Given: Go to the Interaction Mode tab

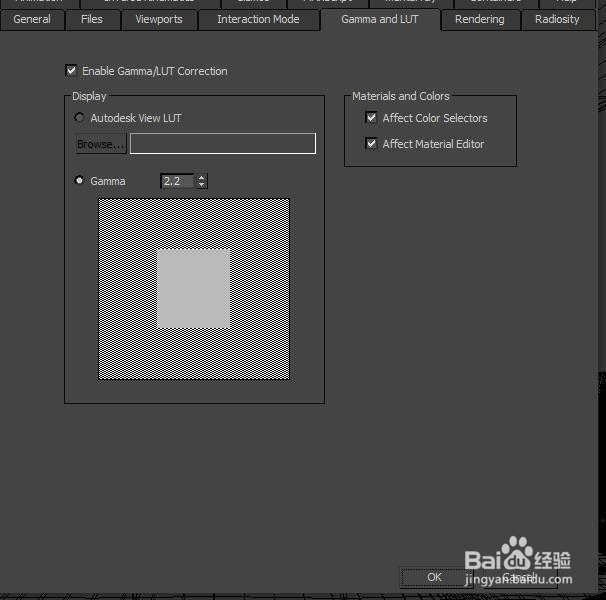Looking at the screenshot, I should 258,19.
